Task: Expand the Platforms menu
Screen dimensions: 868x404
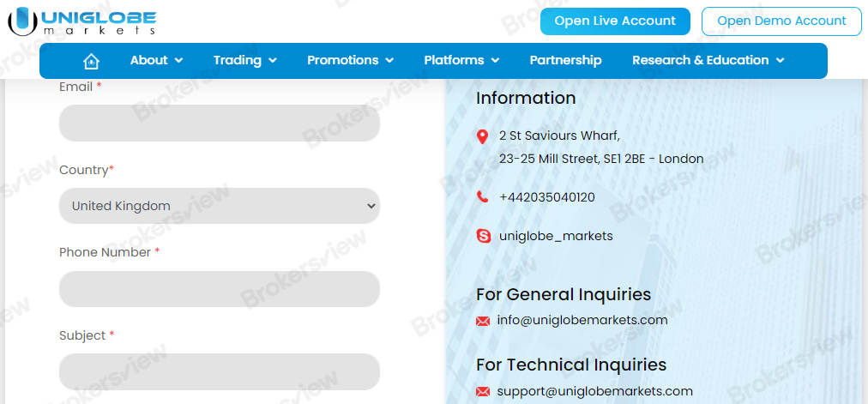Action: tap(461, 60)
